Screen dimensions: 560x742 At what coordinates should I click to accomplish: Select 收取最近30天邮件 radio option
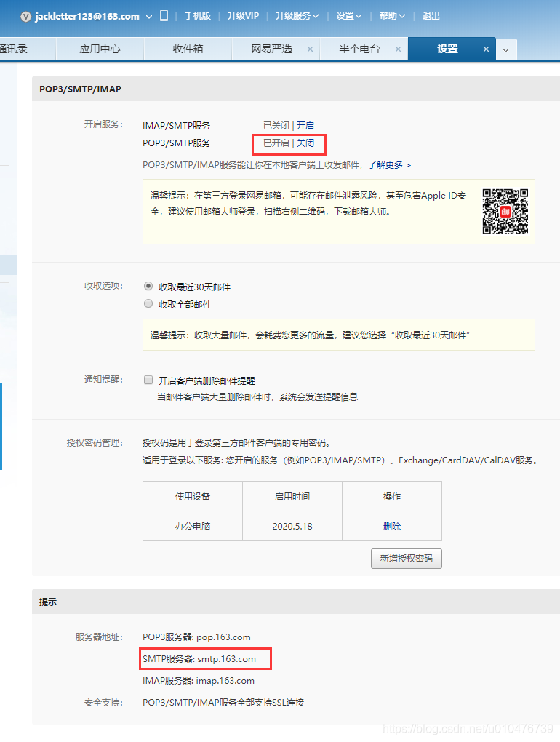point(148,287)
